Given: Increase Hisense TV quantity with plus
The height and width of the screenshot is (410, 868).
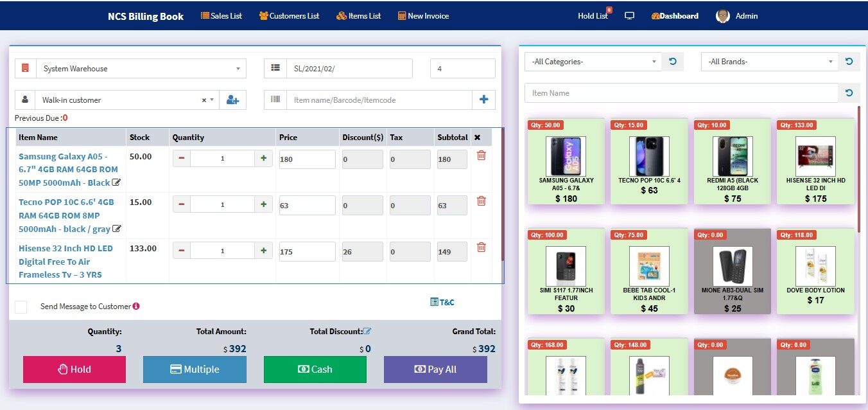Looking at the screenshot, I should pos(263,250).
